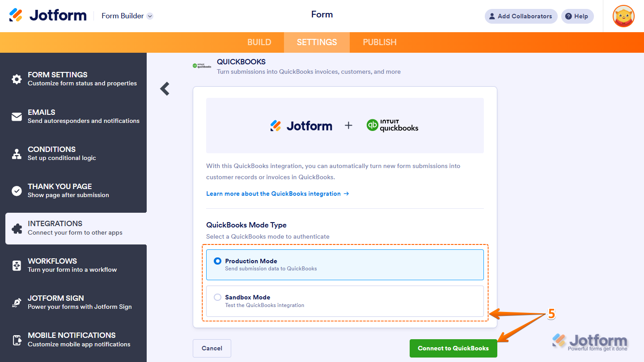This screenshot has width=644, height=362.
Task: Open the user avatar profile menu
Action: tap(623, 16)
